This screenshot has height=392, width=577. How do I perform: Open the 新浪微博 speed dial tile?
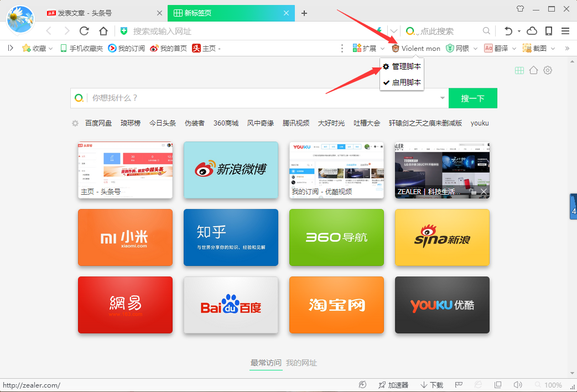(231, 170)
